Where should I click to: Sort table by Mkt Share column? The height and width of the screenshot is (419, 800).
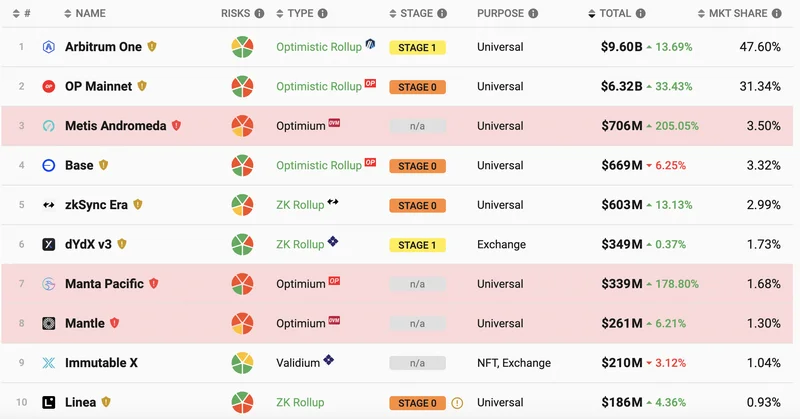[x=730, y=14]
